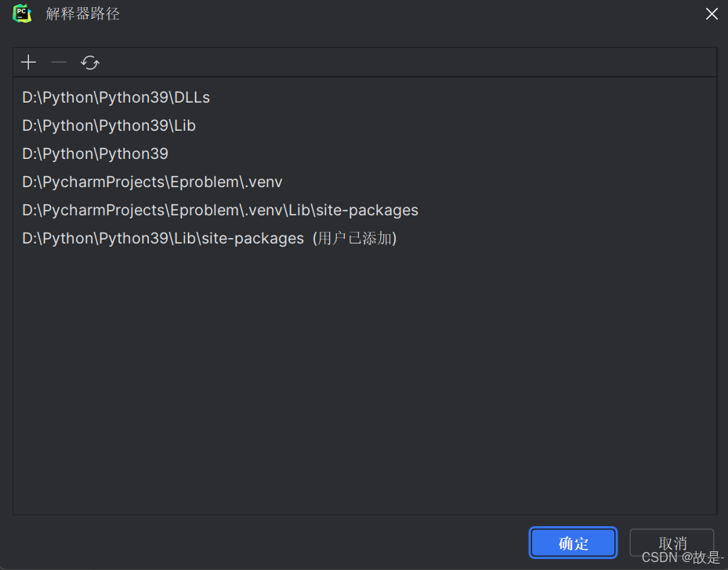Select the D:\Python\Python39\DLLs path entry
The image size is (728, 570).
coord(115,97)
